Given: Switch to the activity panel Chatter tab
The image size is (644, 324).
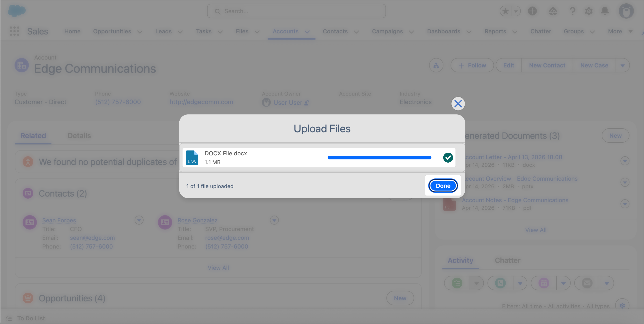Looking at the screenshot, I should (x=507, y=260).
